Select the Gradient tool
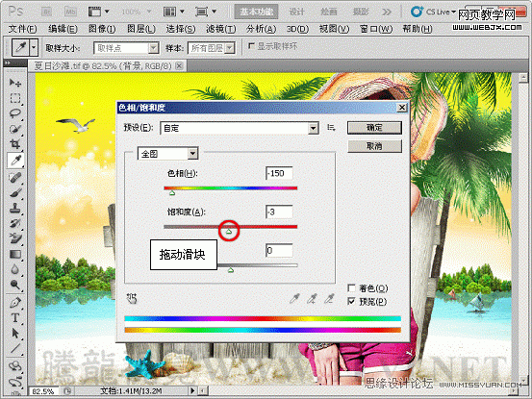The width and height of the screenshot is (532, 399). [15, 254]
